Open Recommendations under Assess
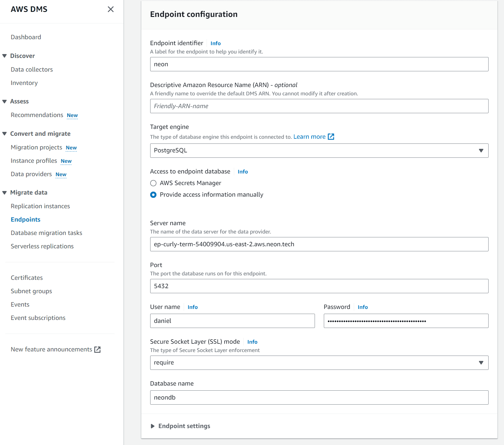The image size is (504, 445). 37,115
